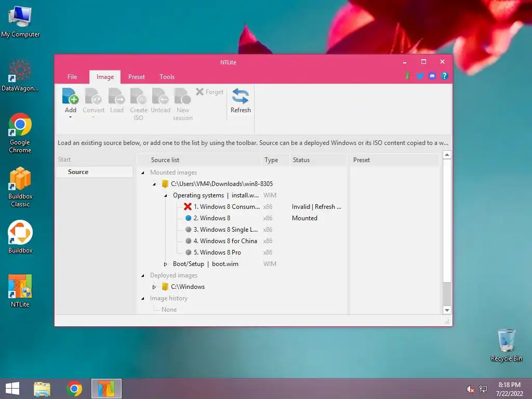Collapse the Operating systems install.wim node

point(166,196)
